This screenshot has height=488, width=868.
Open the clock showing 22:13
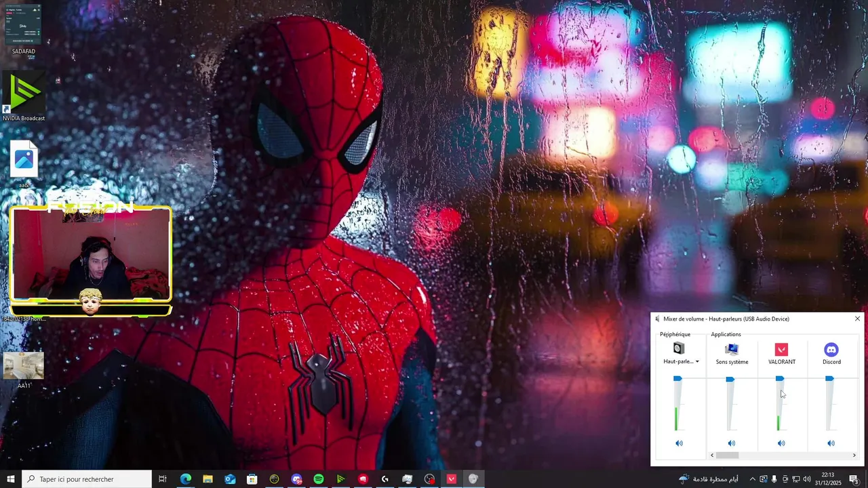click(828, 479)
